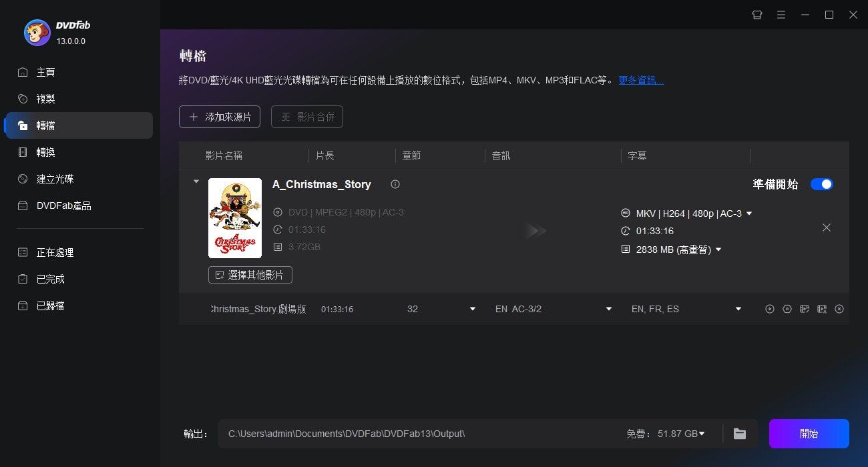Click the DVDFab monkey logo
Screen dimensions: 868x467
pos(37,33)
